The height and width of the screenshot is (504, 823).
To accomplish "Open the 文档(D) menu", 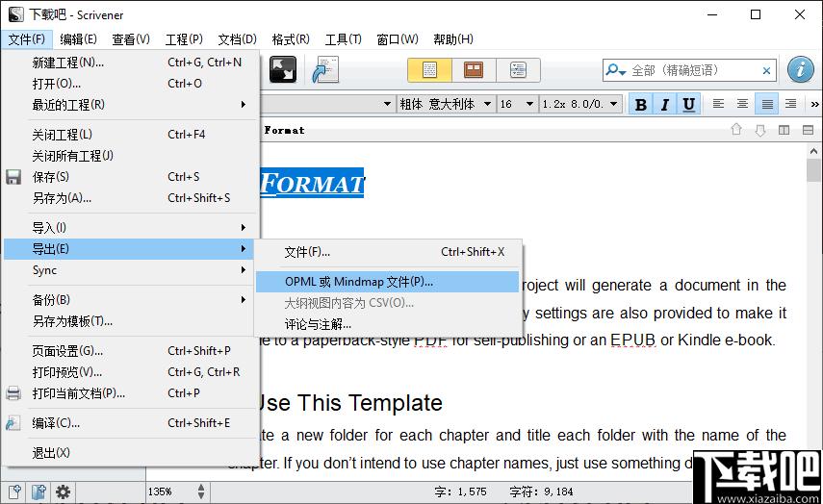I will click(x=237, y=39).
